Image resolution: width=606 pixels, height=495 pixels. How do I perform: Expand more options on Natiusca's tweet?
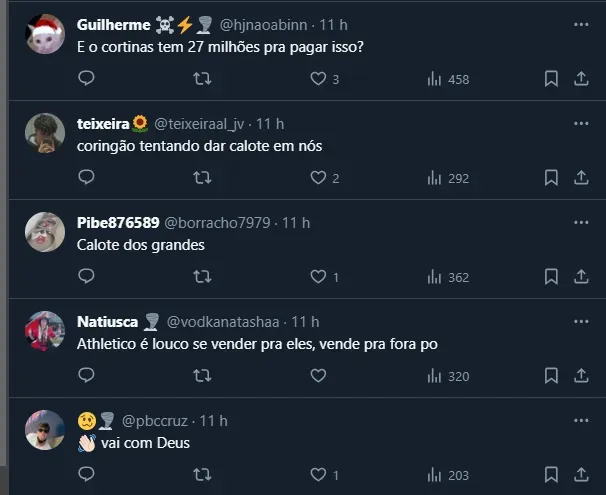pyautogui.click(x=581, y=321)
